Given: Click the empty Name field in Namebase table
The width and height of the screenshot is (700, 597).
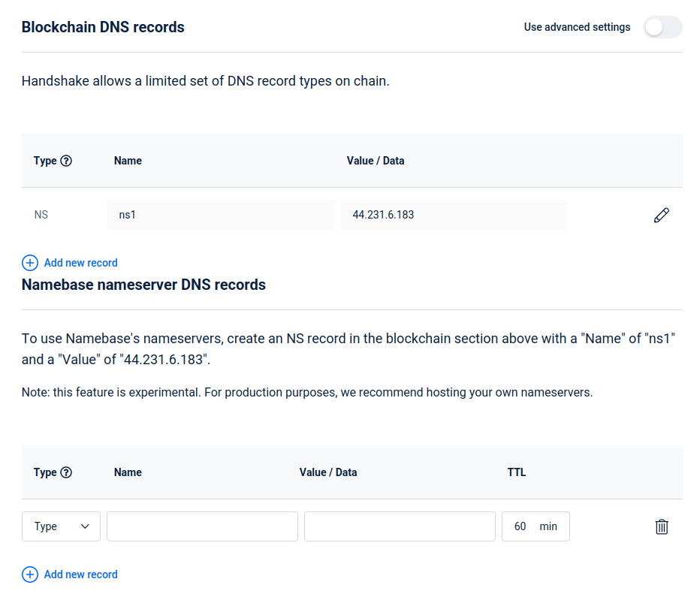Looking at the screenshot, I should (x=202, y=526).
